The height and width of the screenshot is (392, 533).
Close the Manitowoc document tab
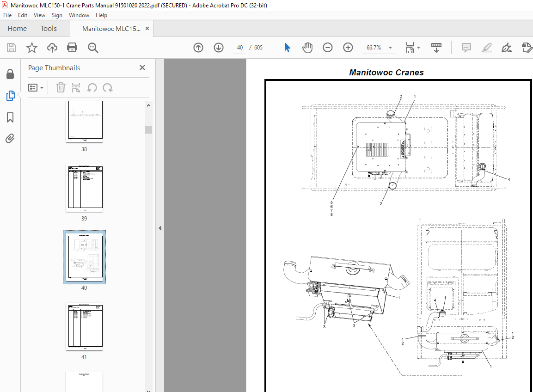147,29
